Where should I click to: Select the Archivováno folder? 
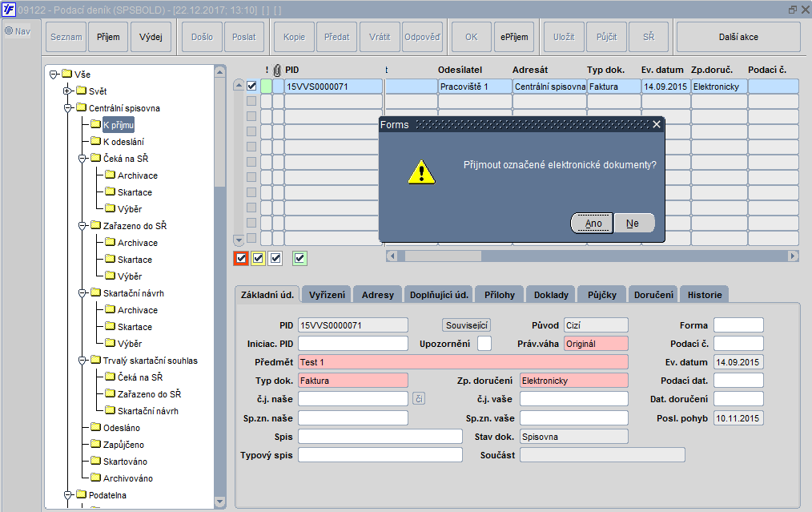tap(128, 478)
